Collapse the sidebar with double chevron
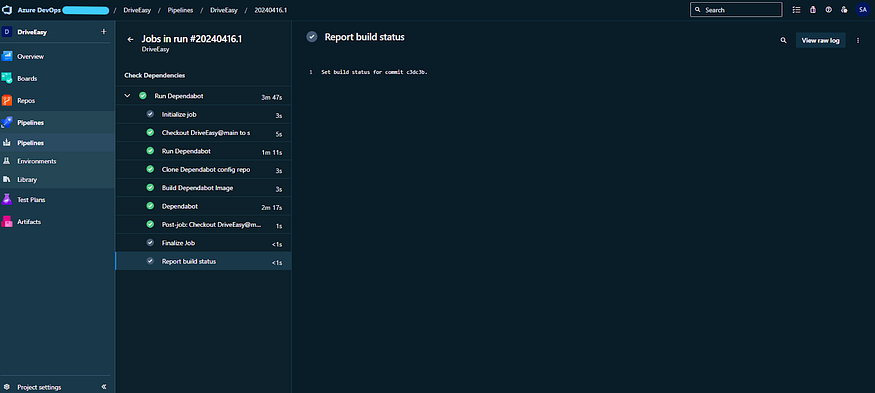875x393 pixels. [104, 387]
